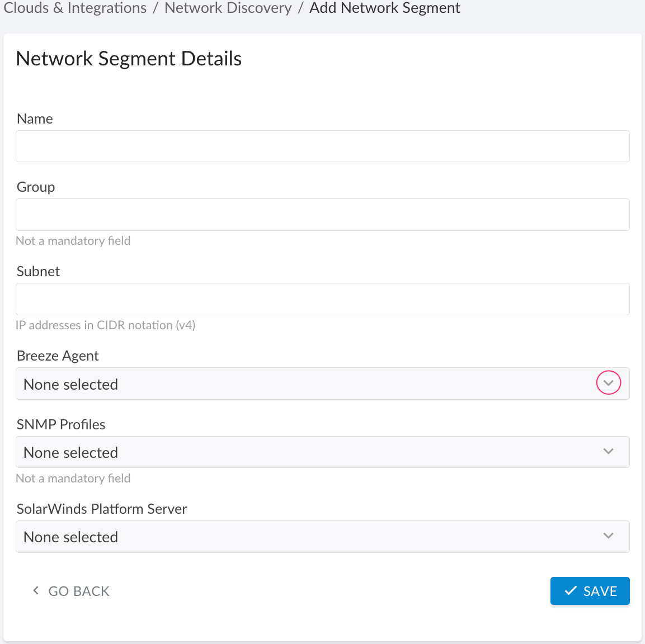The width and height of the screenshot is (645, 644).
Task: Click the SAVE button
Action: [x=590, y=591]
